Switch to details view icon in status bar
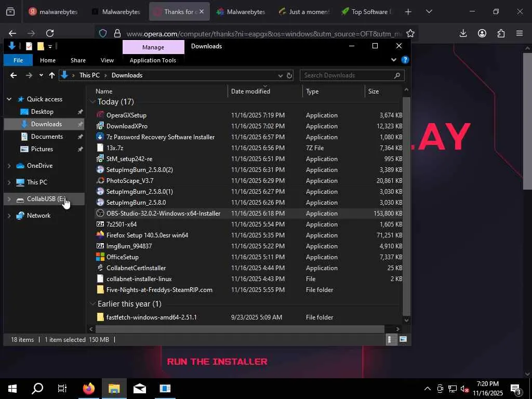The image size is (532, 399). pos(391,339)
